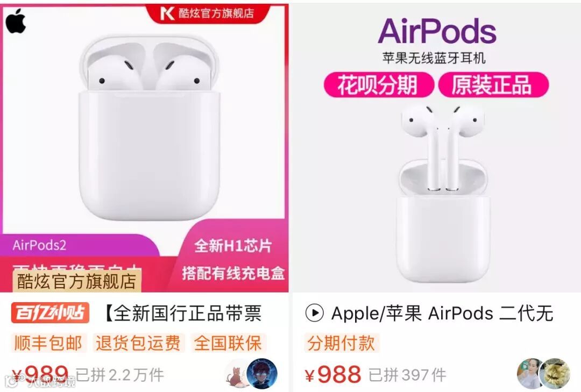The width and height of the screenshot is (581, 392).
Task: Select the 分期付款 installment tag
Action: 341,343
